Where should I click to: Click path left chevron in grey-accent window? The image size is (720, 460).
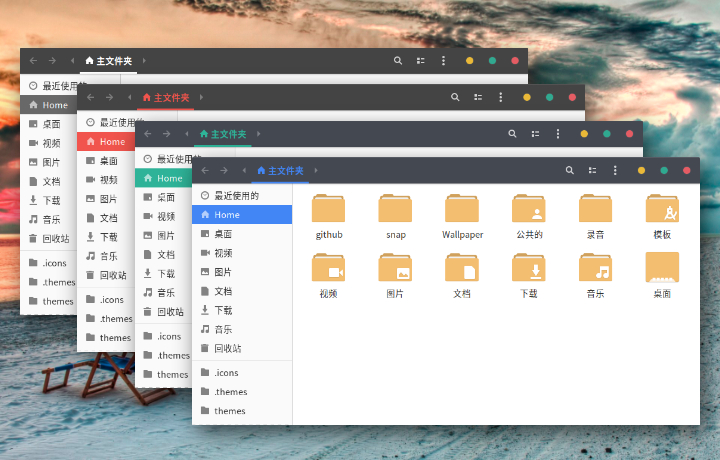pyautogui.click(x=73, y=61)
